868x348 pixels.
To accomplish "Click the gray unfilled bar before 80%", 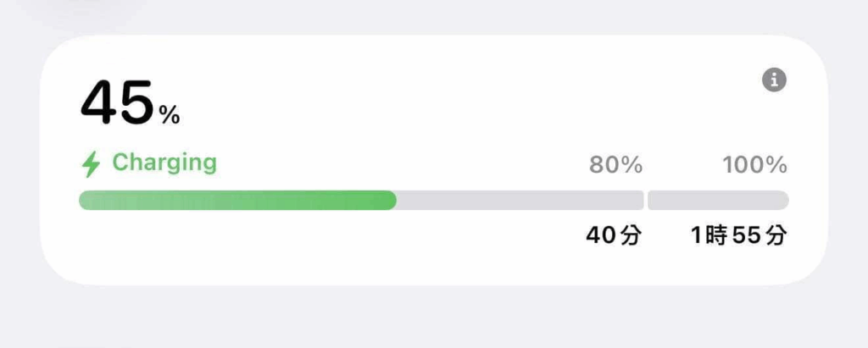I will click(520, 201).
